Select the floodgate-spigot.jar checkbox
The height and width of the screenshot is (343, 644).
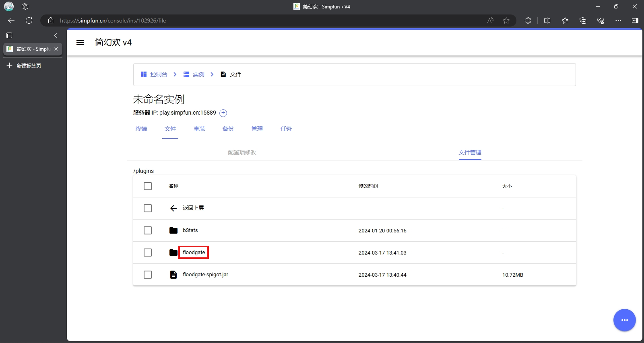(x=148, y=275)
